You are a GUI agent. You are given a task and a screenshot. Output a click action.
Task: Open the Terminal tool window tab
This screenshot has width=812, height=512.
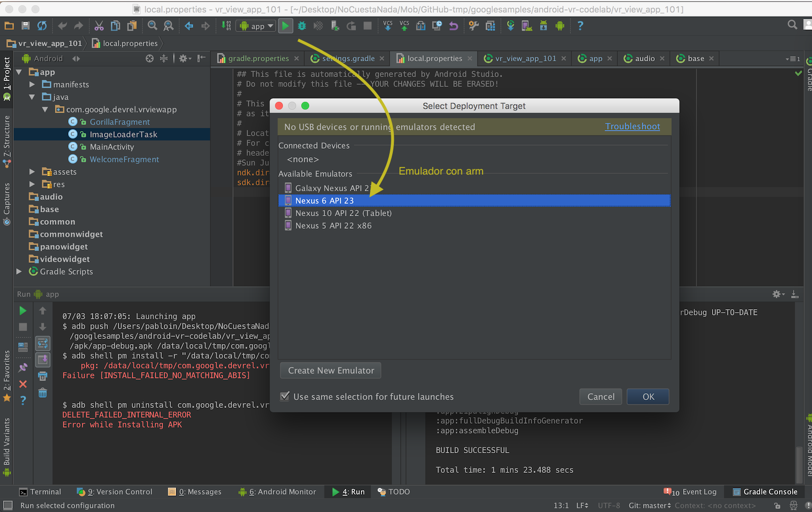40,492
